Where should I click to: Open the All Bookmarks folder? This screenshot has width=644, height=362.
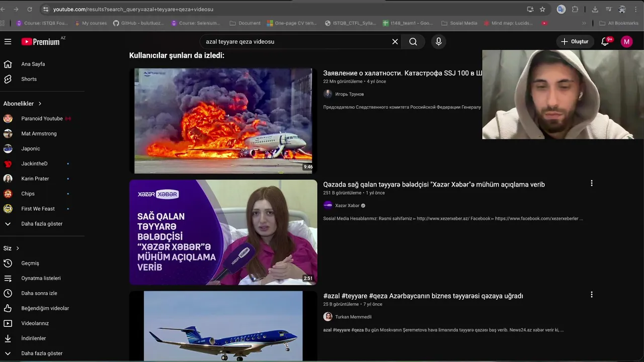pyautogui.click(x=619, y=23)
